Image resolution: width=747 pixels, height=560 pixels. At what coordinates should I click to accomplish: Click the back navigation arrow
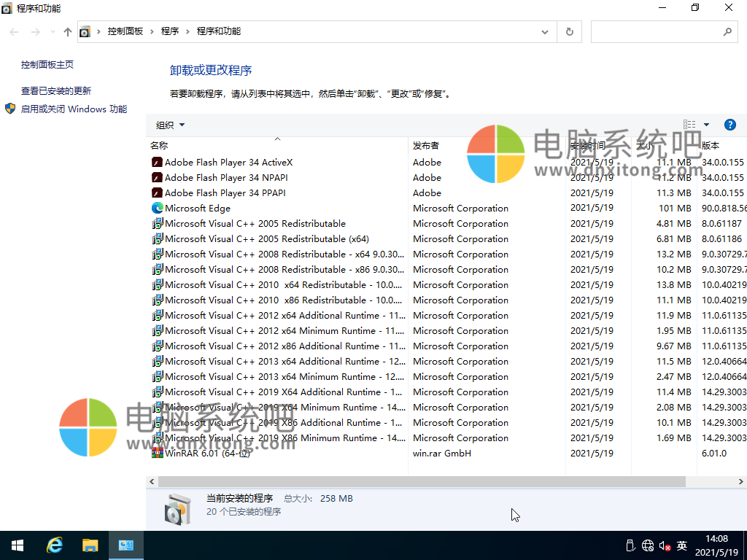point(13,31)
